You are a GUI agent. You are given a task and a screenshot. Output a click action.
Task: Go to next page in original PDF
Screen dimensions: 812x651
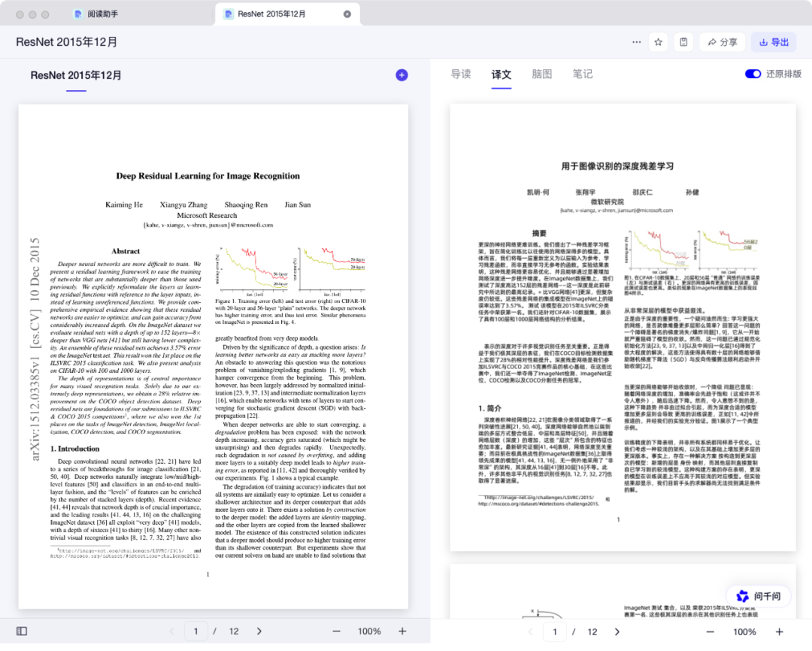259,631
